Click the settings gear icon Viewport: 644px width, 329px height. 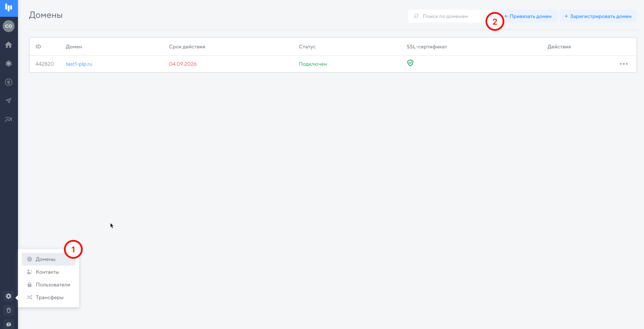[8, 296]
